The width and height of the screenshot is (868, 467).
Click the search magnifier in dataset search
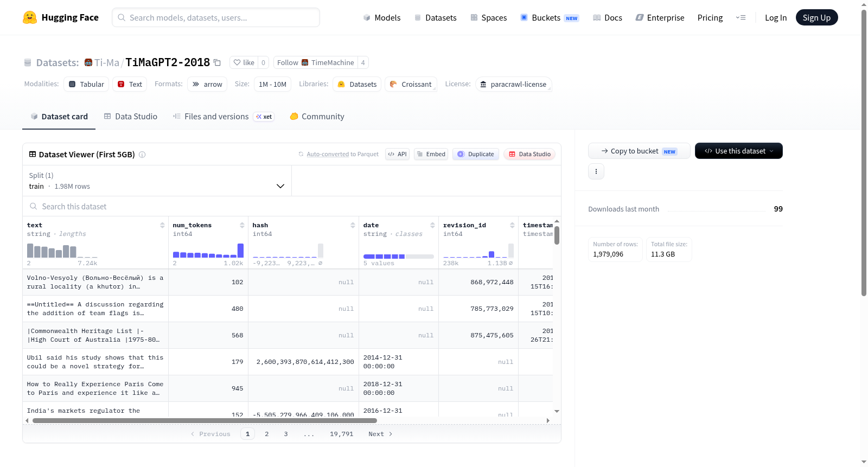34,206
